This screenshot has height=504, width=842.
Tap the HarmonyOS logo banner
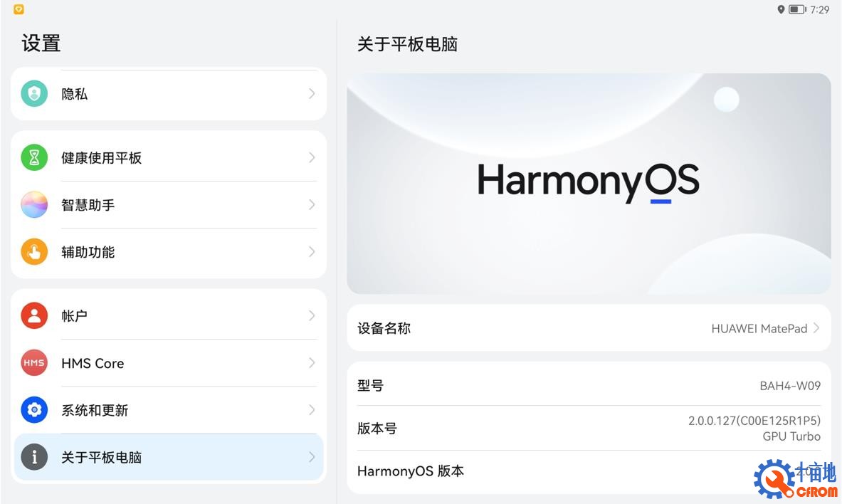click(x=589, y=183)
